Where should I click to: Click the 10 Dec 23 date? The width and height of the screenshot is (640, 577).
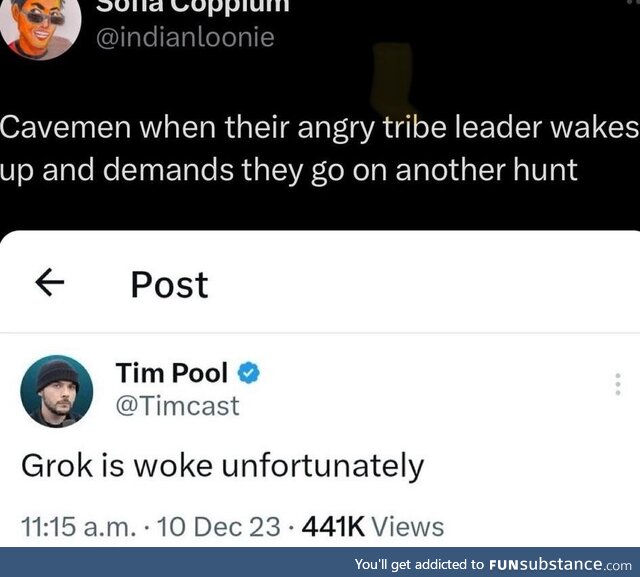[218, 526]
